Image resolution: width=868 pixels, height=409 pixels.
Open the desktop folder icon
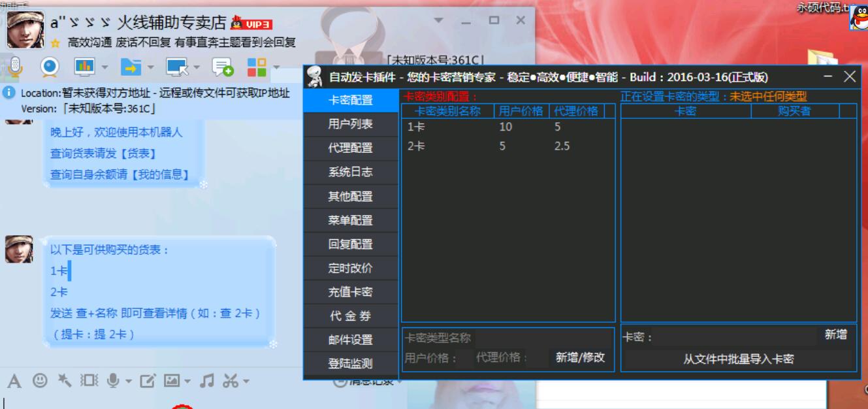click(823, 57)
